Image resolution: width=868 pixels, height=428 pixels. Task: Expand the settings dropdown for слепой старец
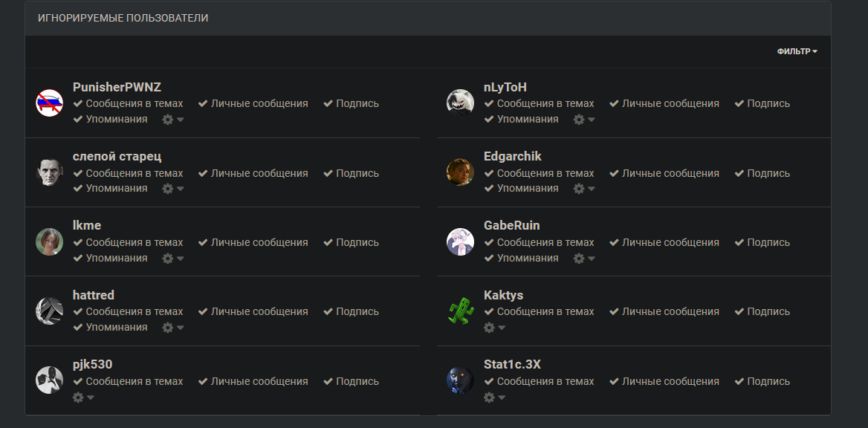click(172, 189)
